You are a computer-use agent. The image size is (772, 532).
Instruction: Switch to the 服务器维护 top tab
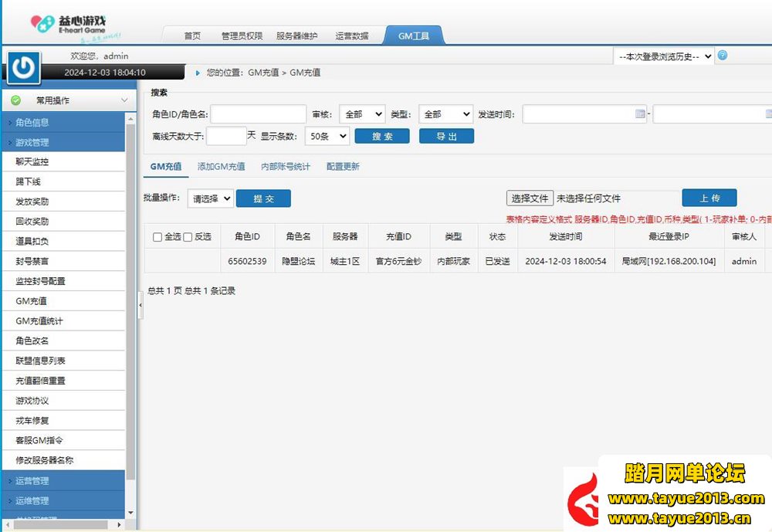296,36
